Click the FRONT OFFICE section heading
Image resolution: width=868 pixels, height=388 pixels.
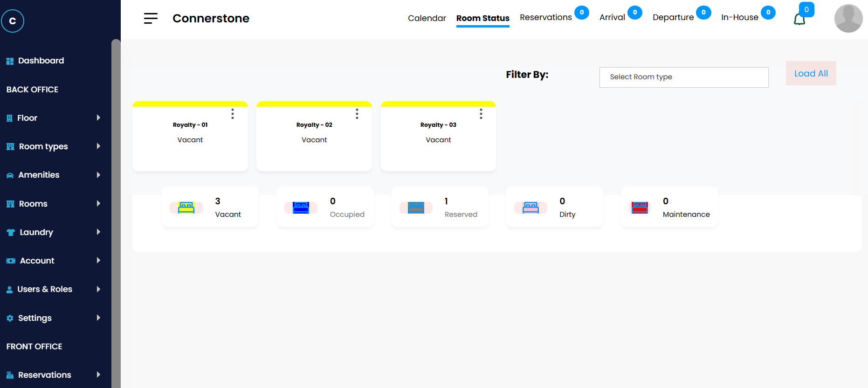click(x=34, y=346)
